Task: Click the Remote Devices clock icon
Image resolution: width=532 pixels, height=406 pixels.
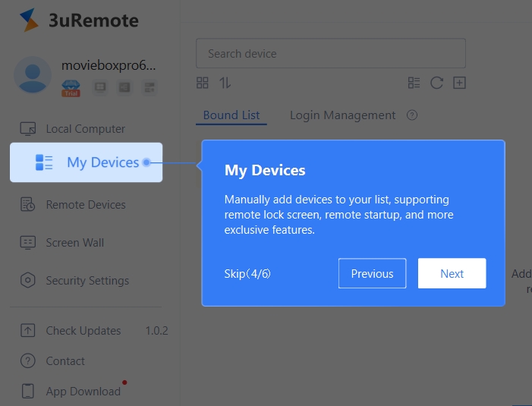Action: coord(28,205)
